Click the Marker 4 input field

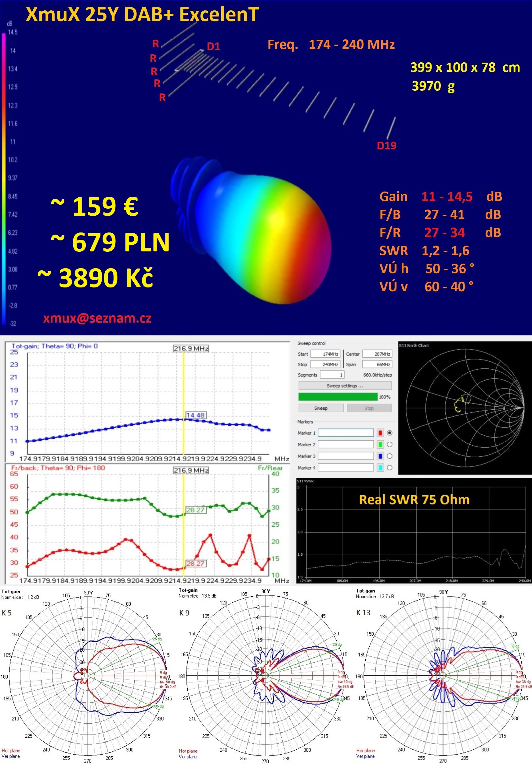[346, 467]
